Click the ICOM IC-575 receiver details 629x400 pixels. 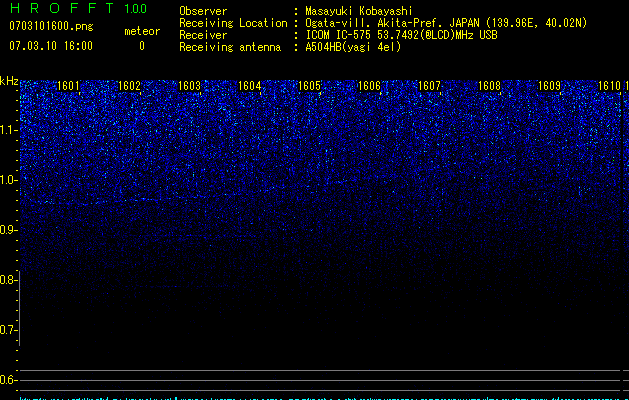[401, 35]
